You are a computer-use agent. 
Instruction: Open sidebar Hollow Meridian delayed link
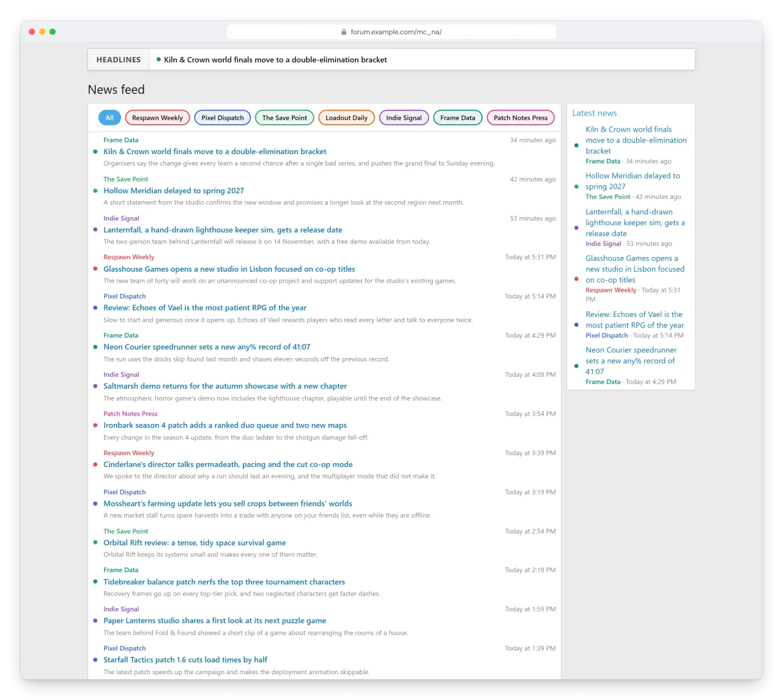tap(633, 181)
